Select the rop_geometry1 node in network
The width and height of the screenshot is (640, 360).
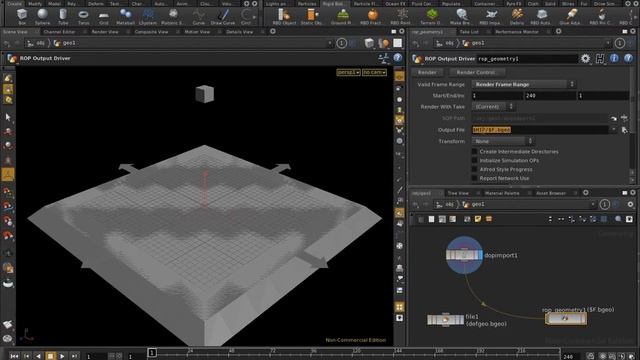point(566,318)
